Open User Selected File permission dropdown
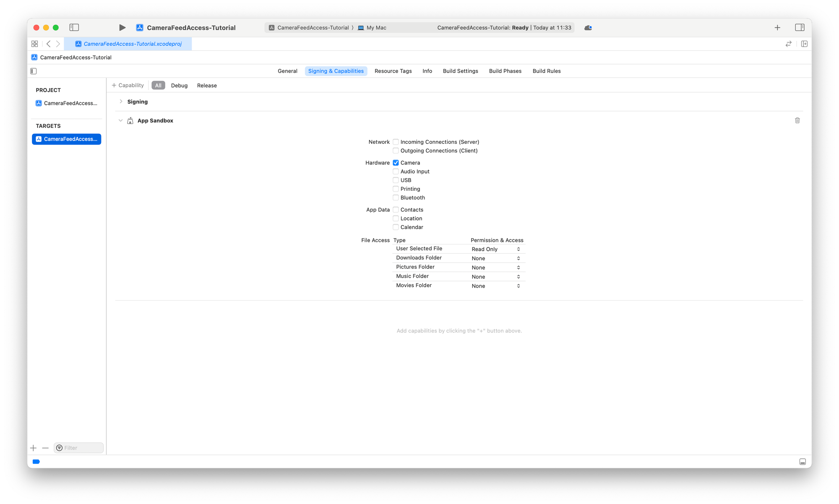 (496, 249)
